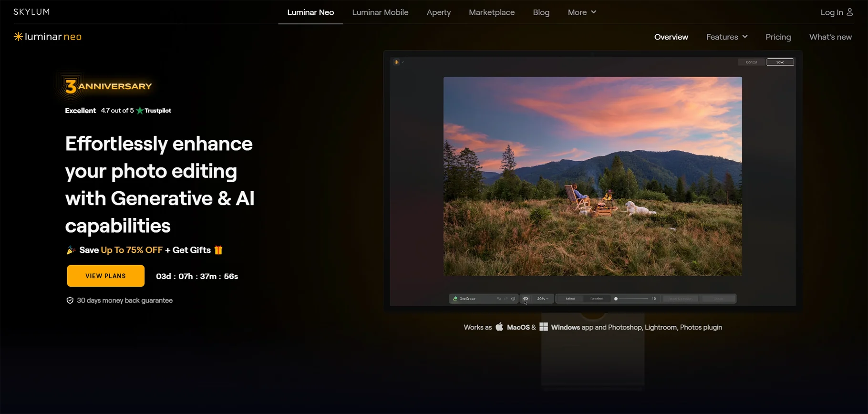Expand the Features dropdown
This screenshot has width=868, height=414.
coord(727,37)
